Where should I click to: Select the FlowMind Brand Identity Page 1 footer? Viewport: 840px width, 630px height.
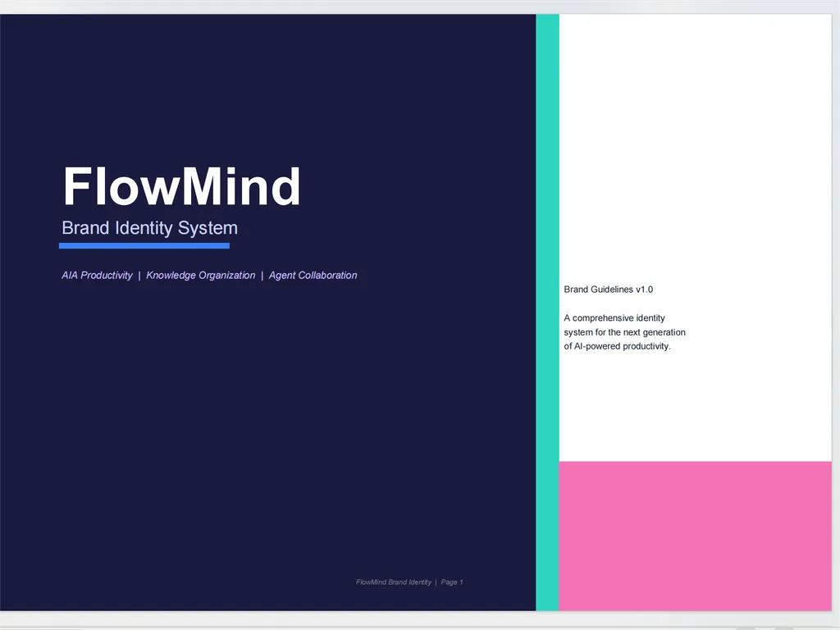(409, 582)
